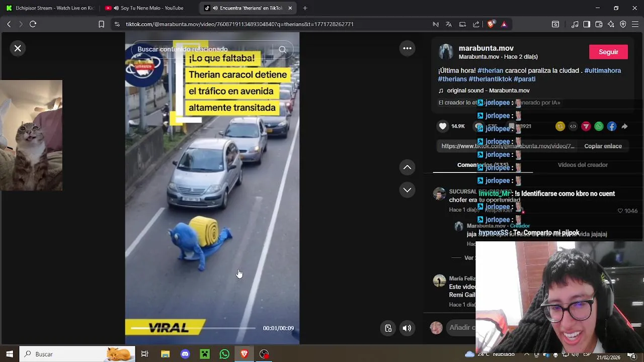Screen dimensions: 644x362
Task: Expand hidden system tray icons chevron
Action: [x=527, y=354]
